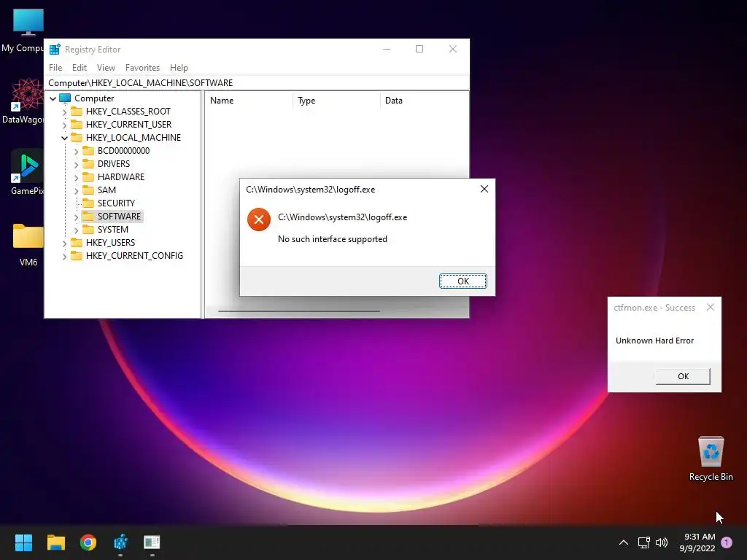
Task: Close the ctfmon.exe Success dialog
Action: (x=711, y=307)
